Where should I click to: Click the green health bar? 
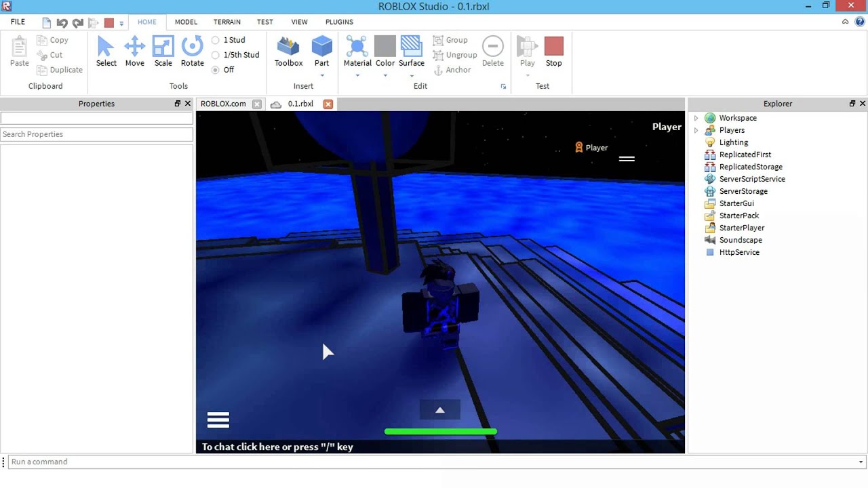[x=441, y=431]
